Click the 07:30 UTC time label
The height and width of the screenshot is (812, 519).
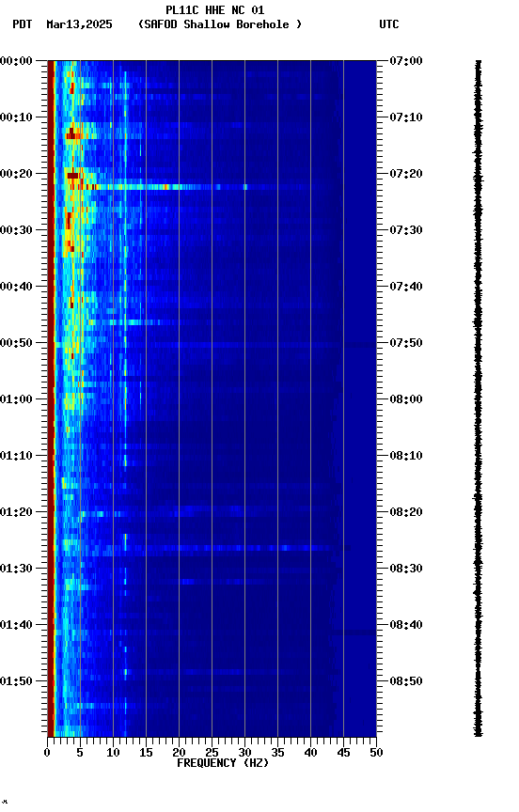point(406,230)
